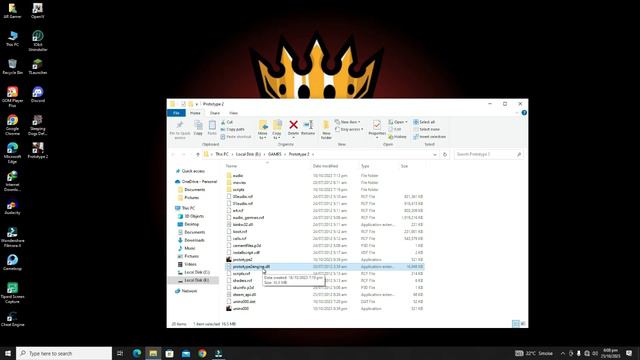The width and height of the screenshot is (640, 360).
Task: Click the New folder ribbon icon
Action: [x=326, y=130]
